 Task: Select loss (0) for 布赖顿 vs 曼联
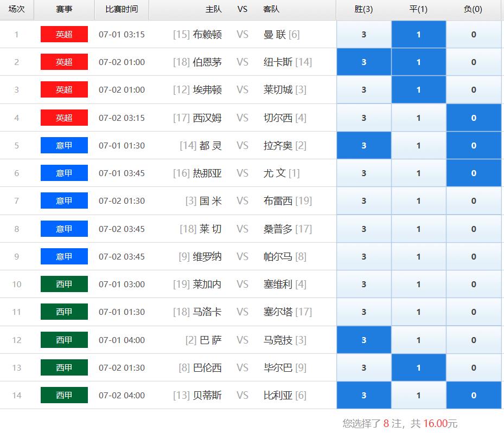pos(474,34)
